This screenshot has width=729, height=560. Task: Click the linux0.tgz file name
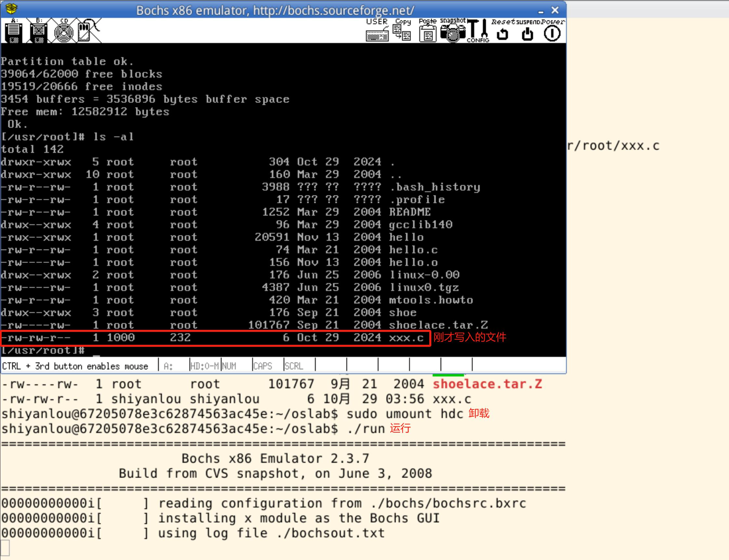(x=424, y=287)
